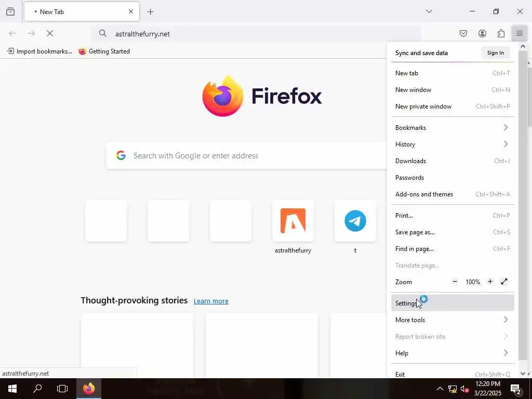Click the search magnifier in address bar
The image size is (532, 399).
103,33
